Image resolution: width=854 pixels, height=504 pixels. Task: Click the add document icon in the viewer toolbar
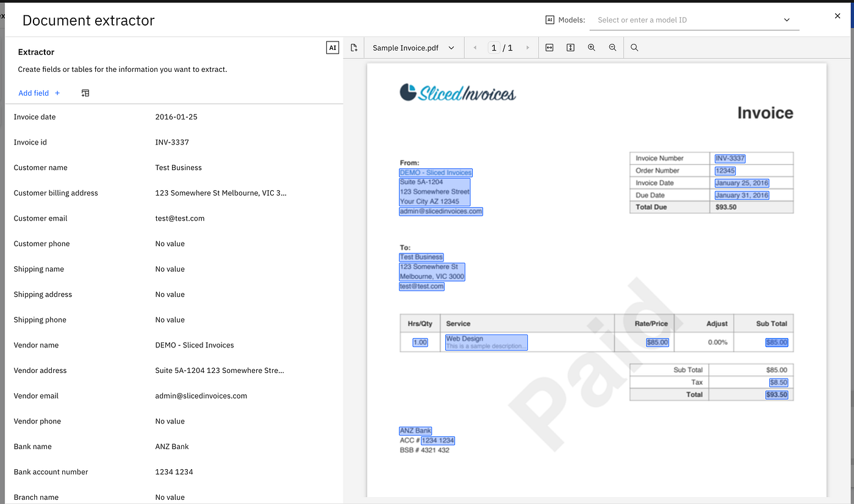click(354, 48)
